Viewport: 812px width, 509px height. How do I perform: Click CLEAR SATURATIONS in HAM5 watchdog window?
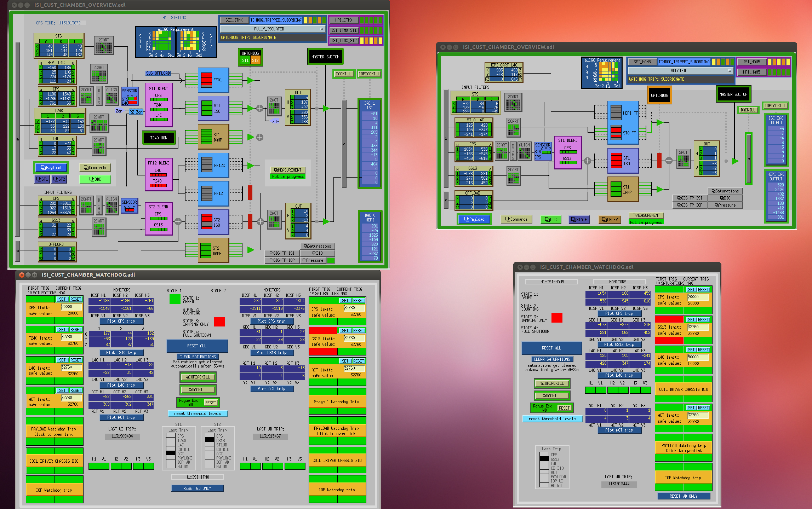[x=552, y=359]
